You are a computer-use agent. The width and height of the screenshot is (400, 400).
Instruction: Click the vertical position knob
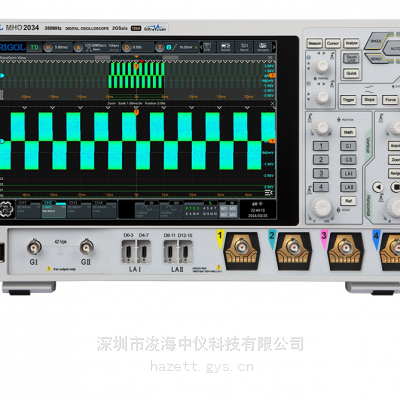(321, 127)
